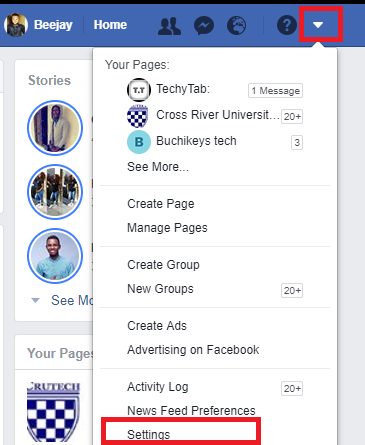This screenshot has width=365, height=445.
Task: Expand See More... in Your Pages list
Action: pyautogui.click(x=158, y=166)
